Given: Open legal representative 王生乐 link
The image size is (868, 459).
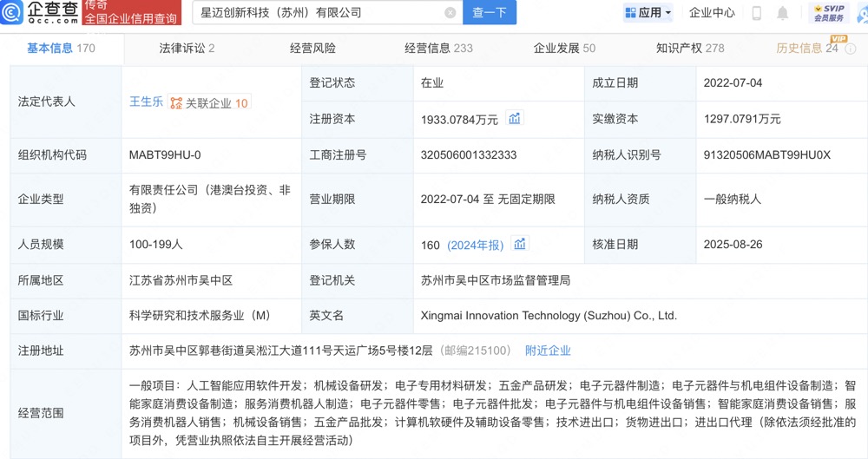Looking at the screenshot, I should coord(146,102).
